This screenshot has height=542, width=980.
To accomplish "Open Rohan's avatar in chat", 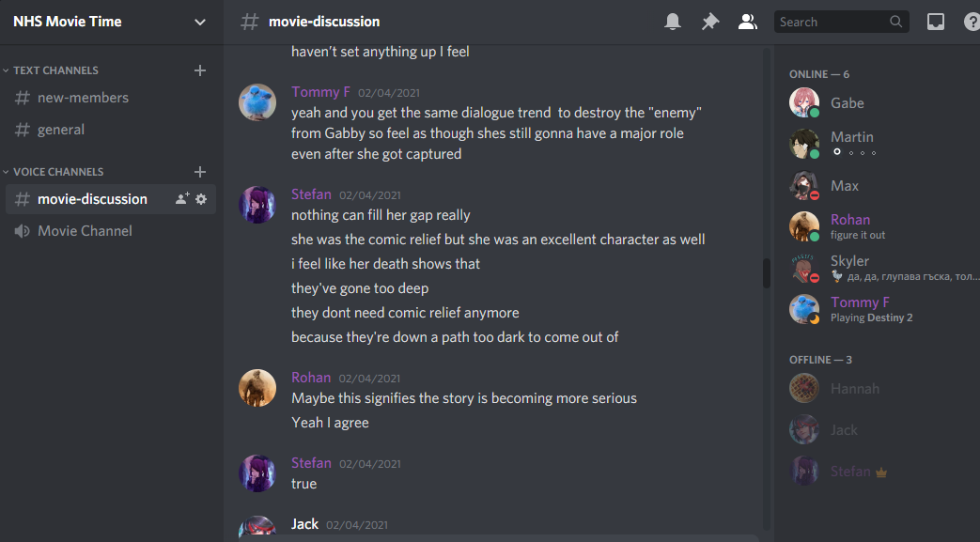I will click(257, 388).
